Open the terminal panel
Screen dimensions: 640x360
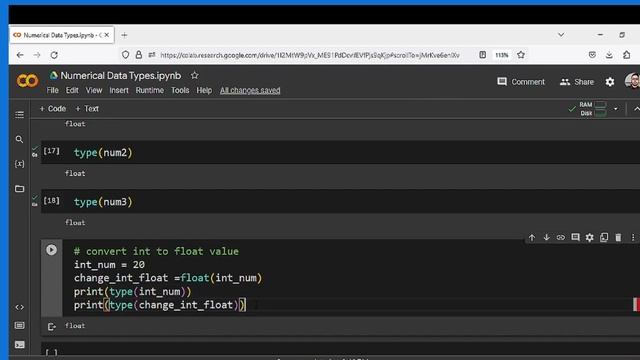coord(19,344)
